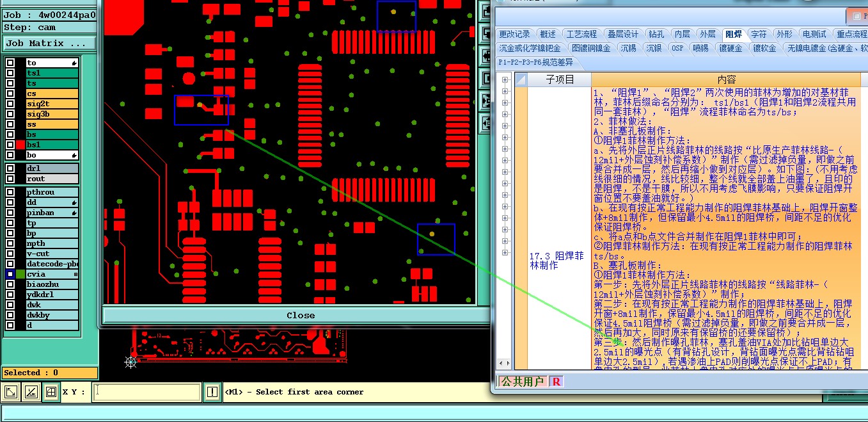
Task: Click the hand icon on the to layer
Action: click(x=75, y=63)
